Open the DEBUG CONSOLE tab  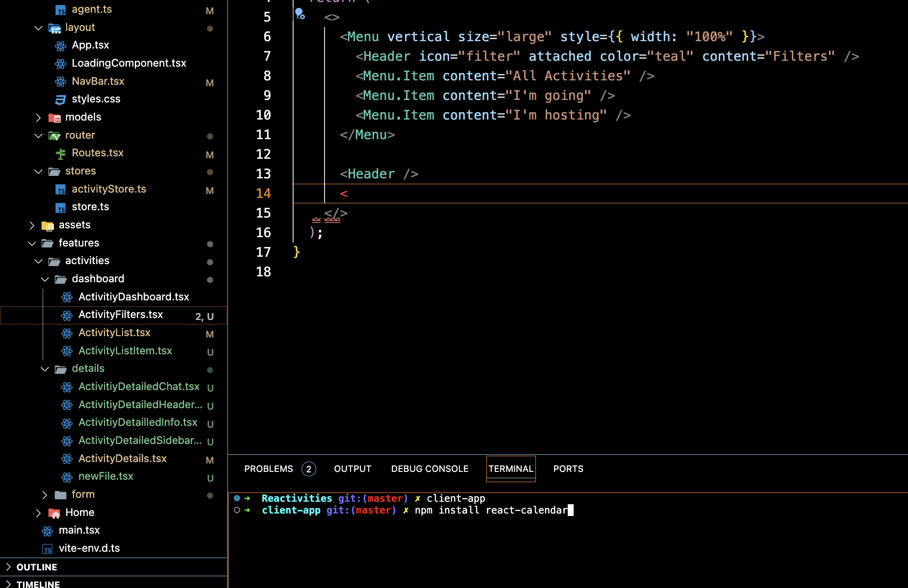pos(430,469)
